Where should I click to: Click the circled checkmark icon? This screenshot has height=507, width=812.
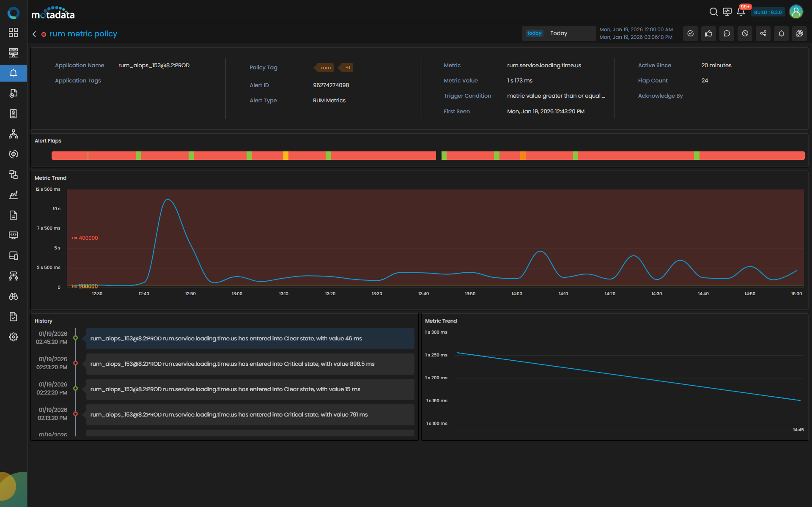pos(690,33)
